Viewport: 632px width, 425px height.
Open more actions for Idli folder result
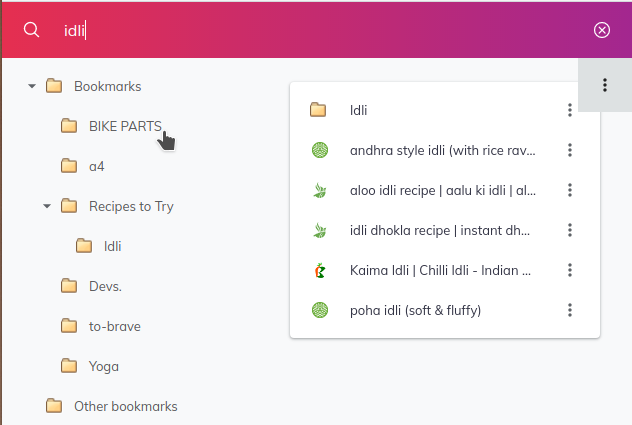coord(569,110)
